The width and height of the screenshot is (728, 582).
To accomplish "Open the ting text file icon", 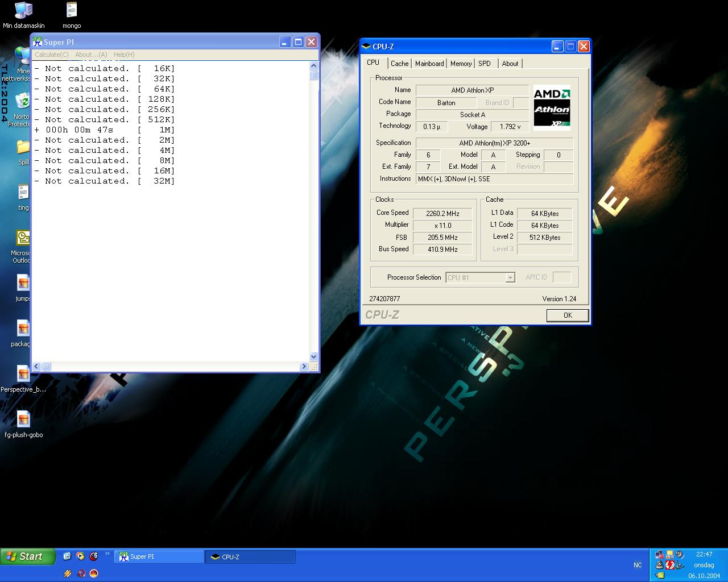I will [23, 197].
